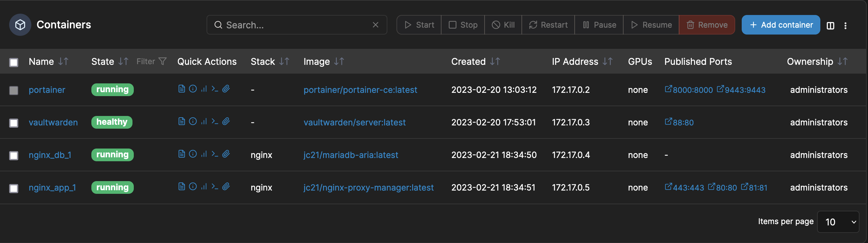Clear the search field with X icon

coord(375,25)
